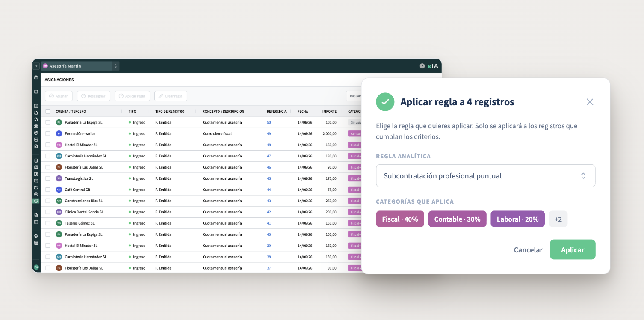Screen dimensions: 644x320
Task: Click the Aplicar regla toolbar button
Action: click(x=132, y=96)
